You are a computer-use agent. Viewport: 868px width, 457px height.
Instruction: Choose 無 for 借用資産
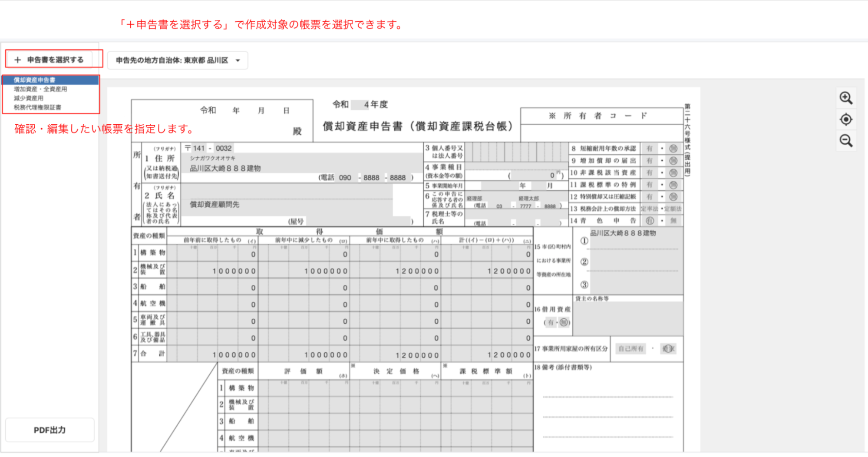click(564, 322)
